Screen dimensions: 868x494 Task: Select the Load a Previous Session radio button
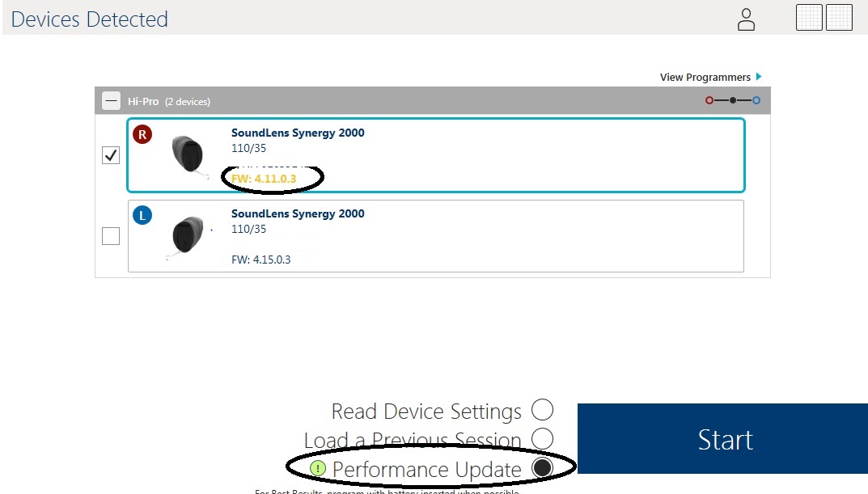[x=542, y=439]
